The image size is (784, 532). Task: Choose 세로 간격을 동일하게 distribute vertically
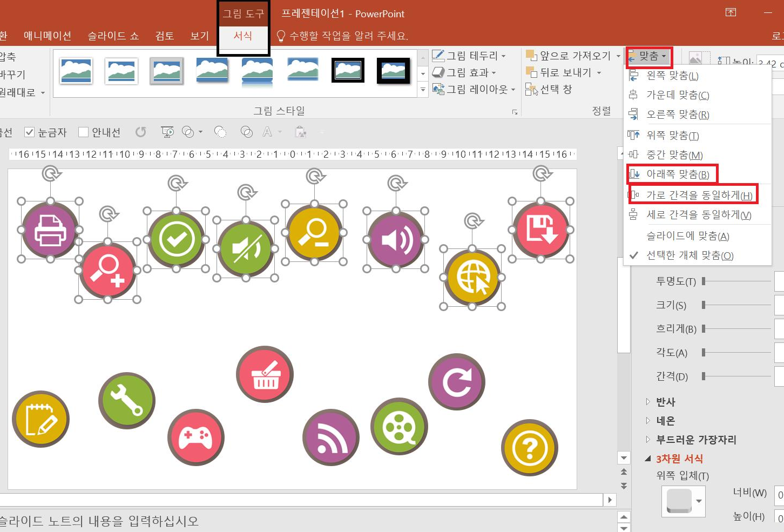tap(699, 215)
